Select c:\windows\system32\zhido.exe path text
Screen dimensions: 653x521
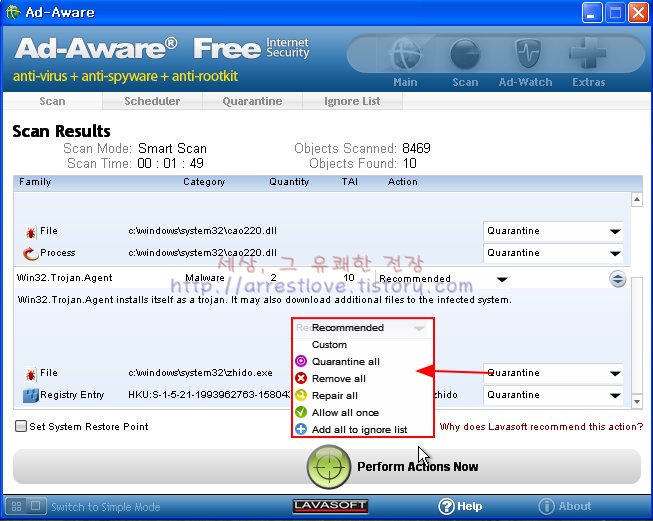(200, 373)
